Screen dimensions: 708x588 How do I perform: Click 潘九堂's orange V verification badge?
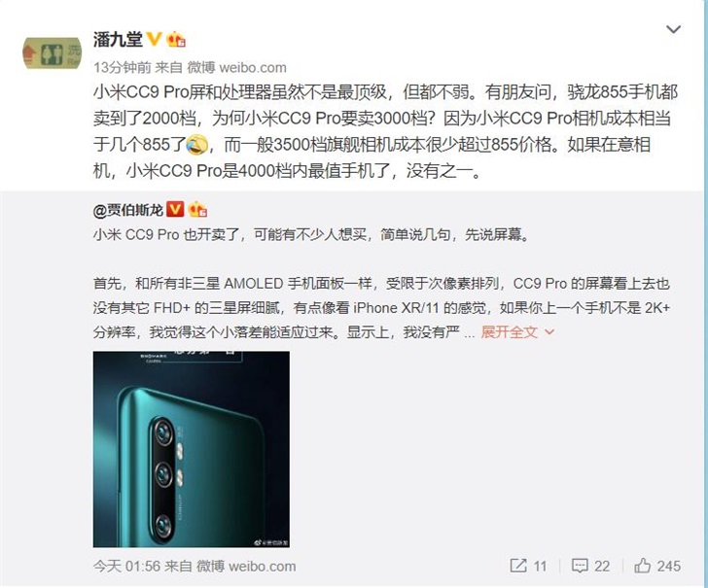tap(155, 39)
